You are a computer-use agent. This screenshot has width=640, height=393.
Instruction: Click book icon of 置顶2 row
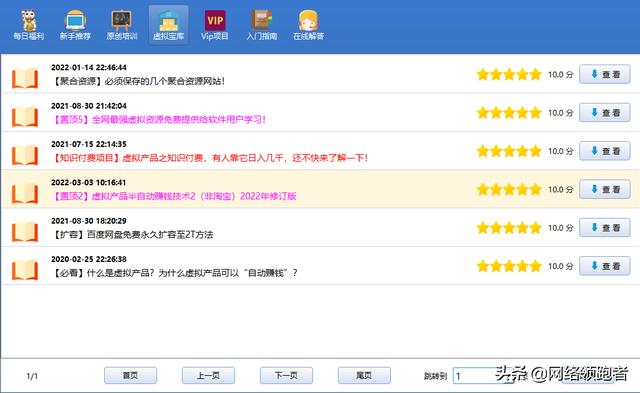(25, 193)
